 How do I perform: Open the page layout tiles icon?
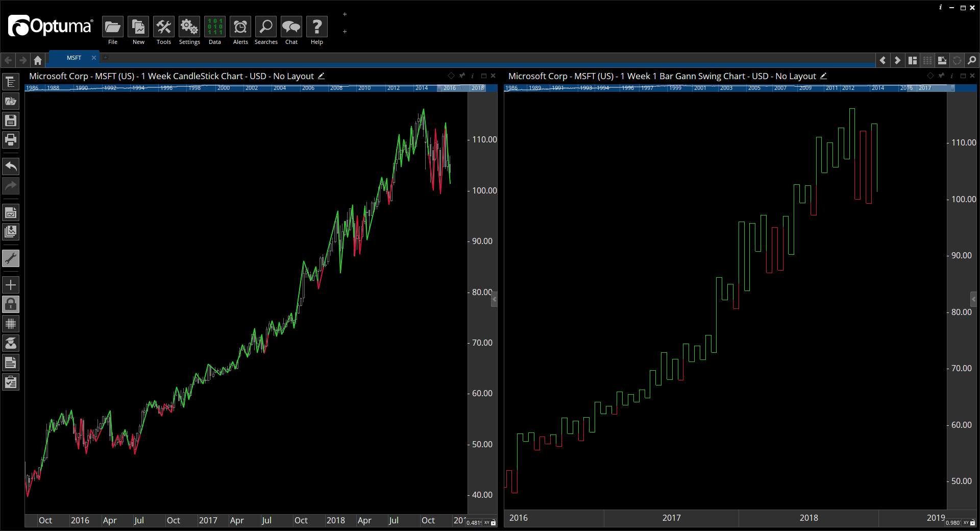click(913, 60)
